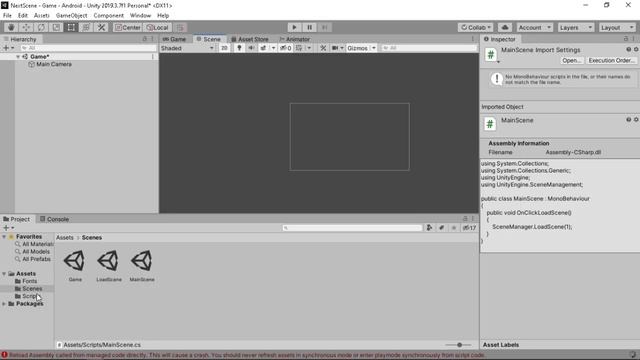Open Imported Object MainScene gear settings
Image resolution: width=640 pixels, height=360 pixels.
coord(636,120)
